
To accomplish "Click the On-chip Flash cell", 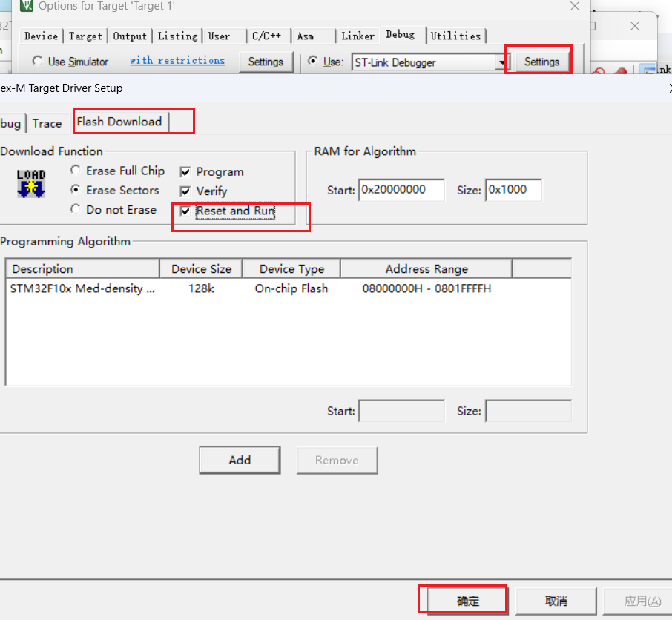I will click(x=291, y=288).
